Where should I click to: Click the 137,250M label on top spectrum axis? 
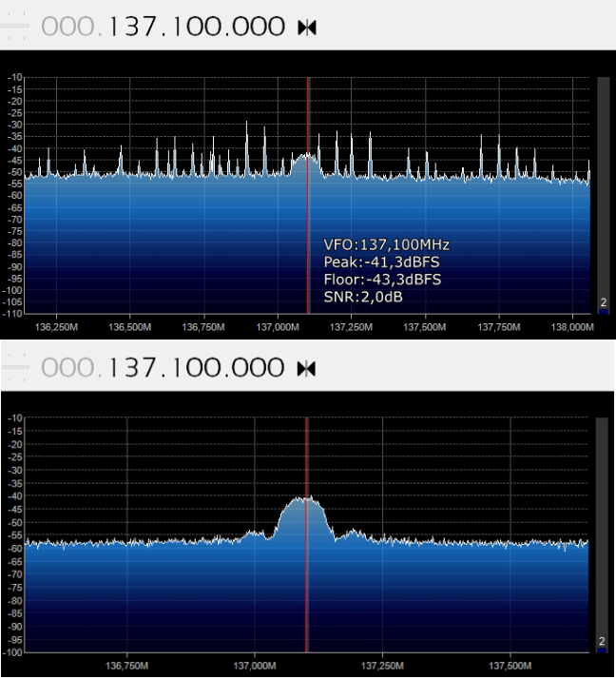pyautogui.click(x=351, y=327)
